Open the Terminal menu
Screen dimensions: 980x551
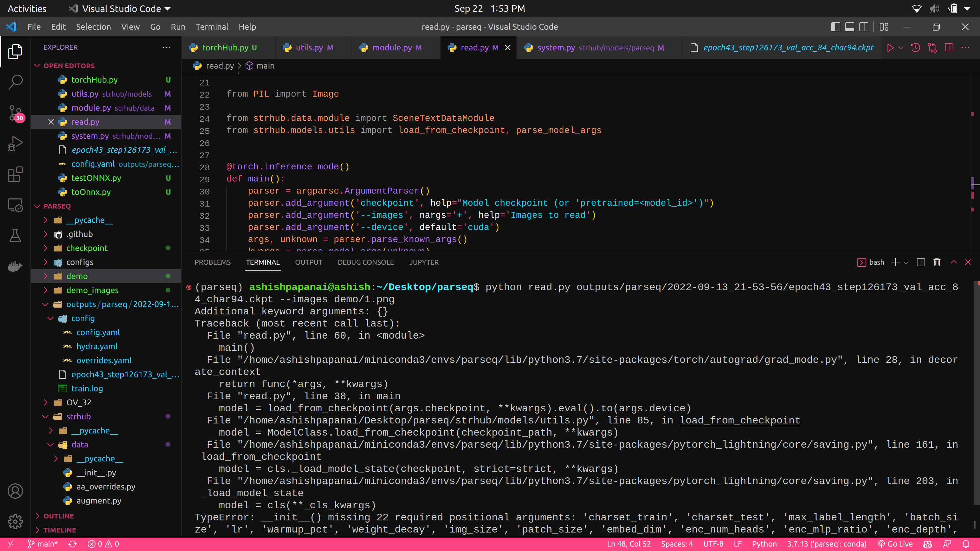tap(212, 27)
